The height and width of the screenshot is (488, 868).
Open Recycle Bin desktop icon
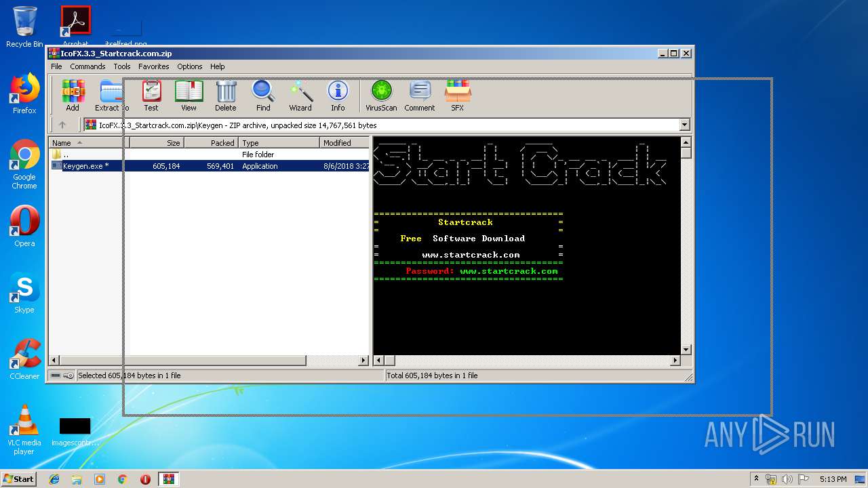click(x=24, y=27)
